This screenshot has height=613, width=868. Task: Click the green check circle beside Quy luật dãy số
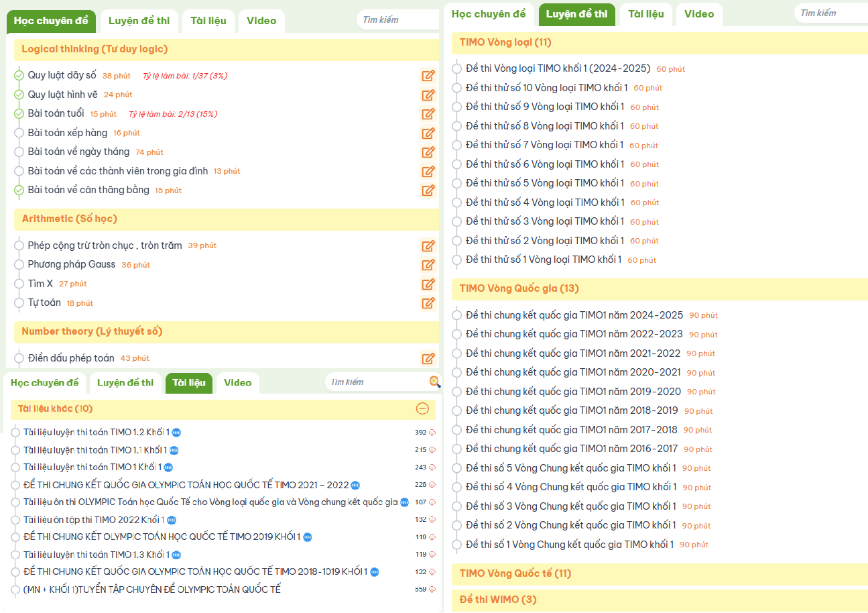[x=19, y=76]
